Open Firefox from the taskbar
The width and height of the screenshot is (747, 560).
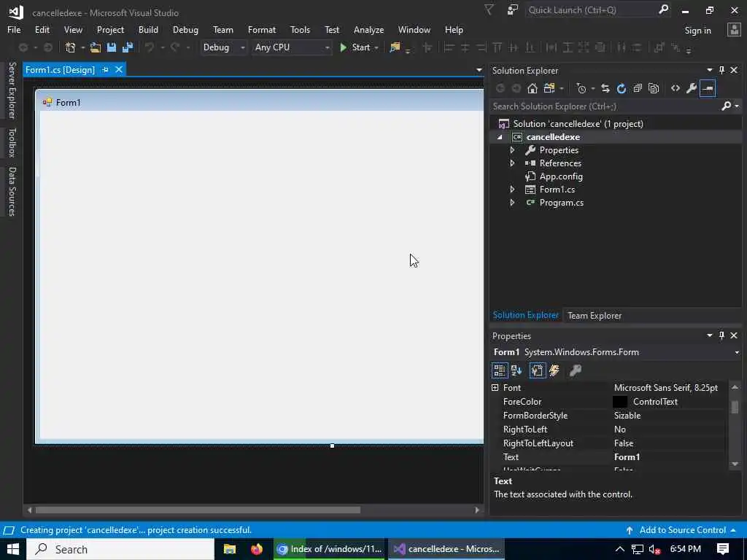coord(256,549)
